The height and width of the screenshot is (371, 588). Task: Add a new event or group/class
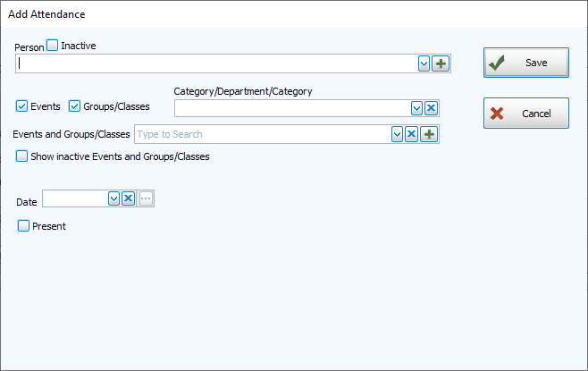tap(428, 134)
